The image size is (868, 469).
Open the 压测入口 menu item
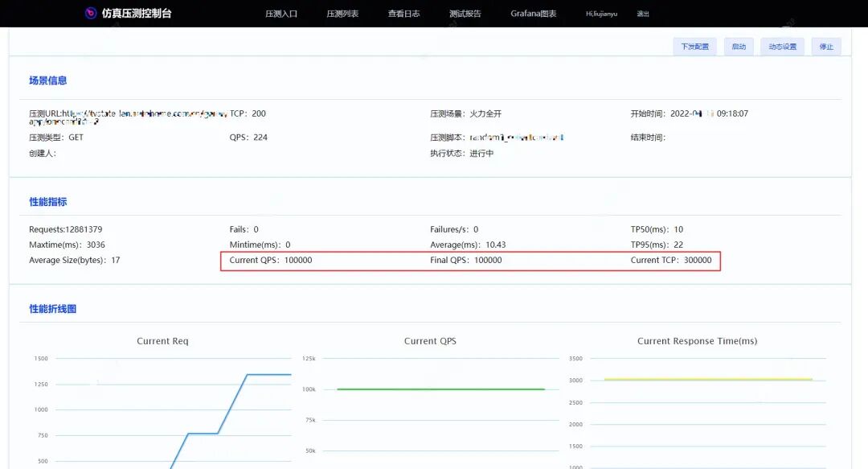[281, 14]
